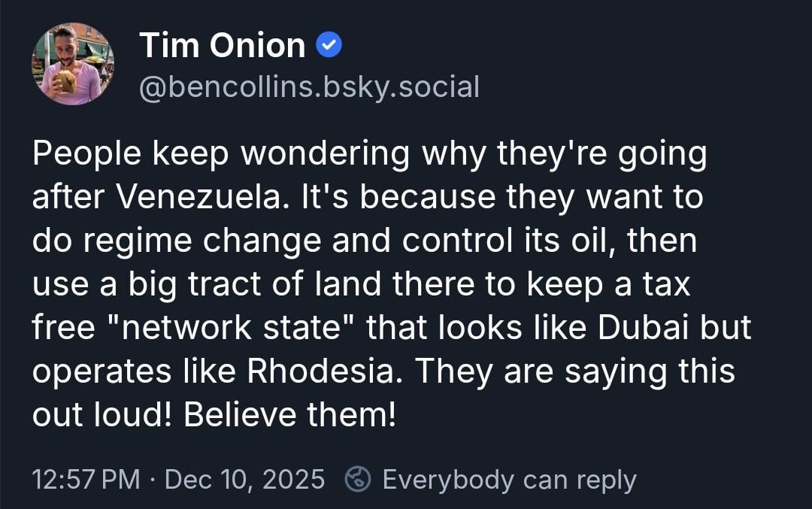Click the Dec 10, 2025 date
This screenshot has height=509, width=812.
244,479
